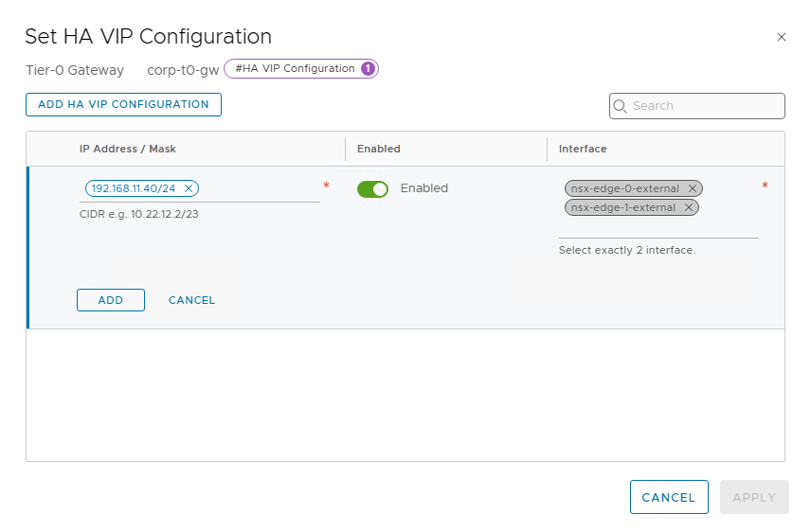Click ADD to save the row
The image size is (811, 532).
[x=111, y=300]
